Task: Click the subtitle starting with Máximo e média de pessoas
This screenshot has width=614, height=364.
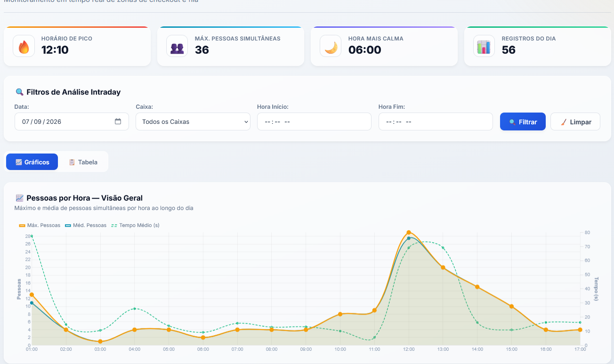Action: [104, 208]
